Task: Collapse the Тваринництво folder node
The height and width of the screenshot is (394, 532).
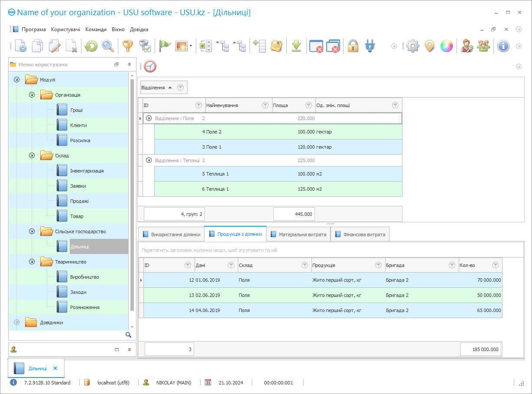Action: point(32,262)
